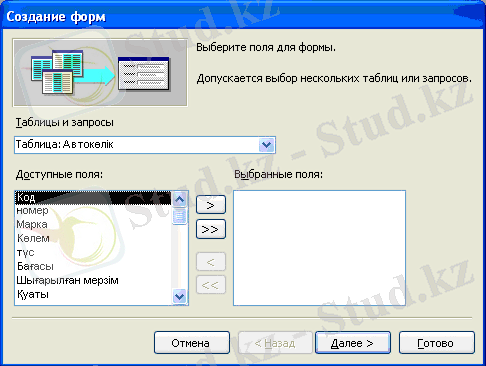Select the түс field

tap(93, 252)
